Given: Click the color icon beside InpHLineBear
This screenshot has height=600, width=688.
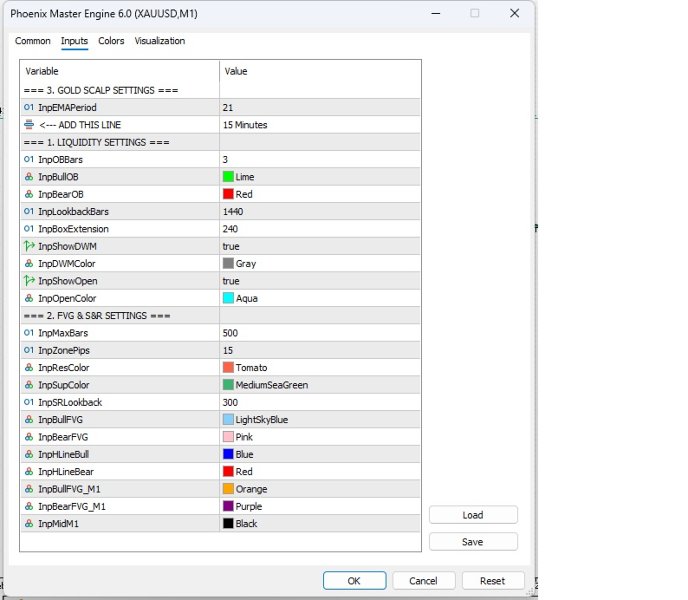Looking at the screenshot, I should (29, 471).
